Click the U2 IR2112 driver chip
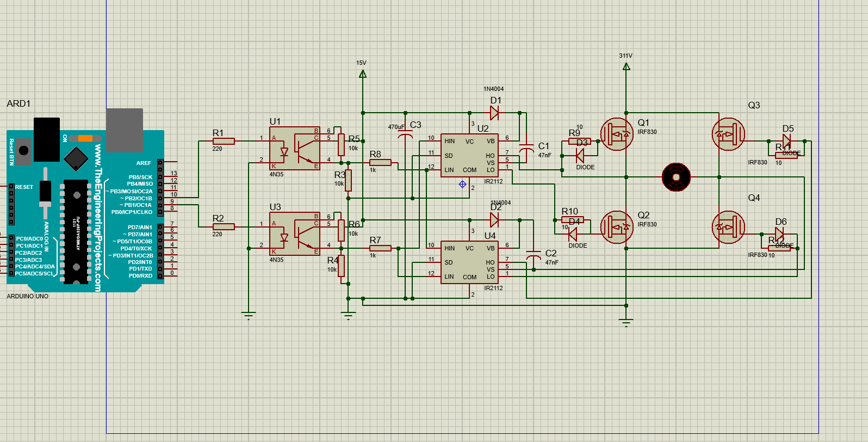Viewport: 868px width, 442px height. [x=469, y=156]
